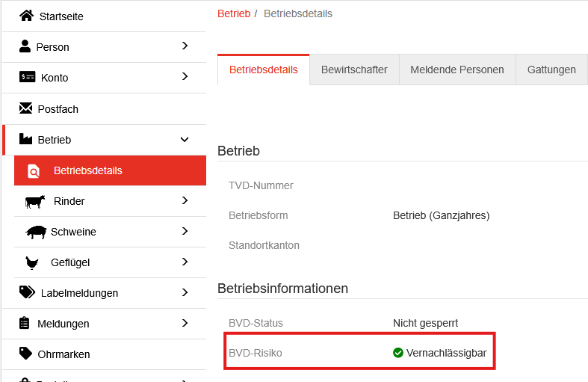Expand the Rinder submenu arrow

[185, 200]
